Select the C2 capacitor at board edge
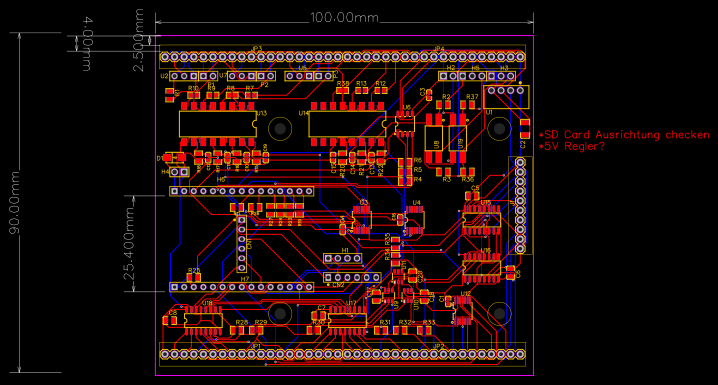Screen dimensions: 718x385 (525, 129)
